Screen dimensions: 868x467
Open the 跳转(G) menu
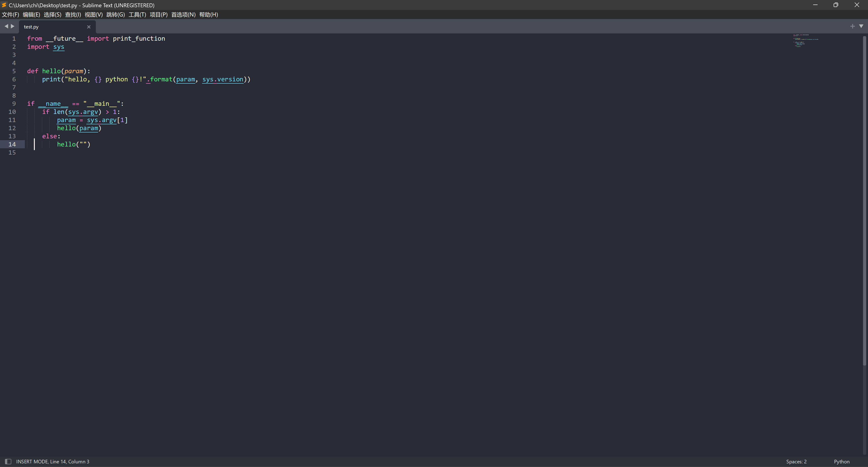(x=115, y=14)
